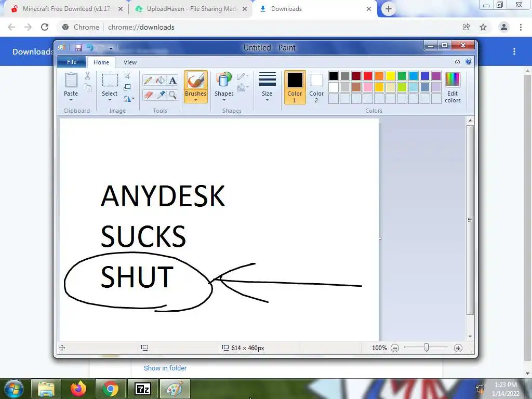Click the Resize icon in Image group
Viewport: 532px width, 399px height.
click(x=127, y=87)
